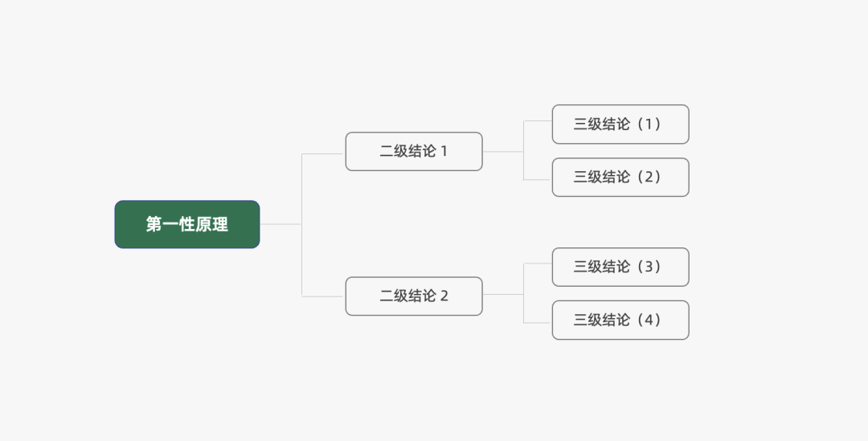Select the green 第一性原理 root node
This screenshot has height=441, width=868.
coord(186,224)
